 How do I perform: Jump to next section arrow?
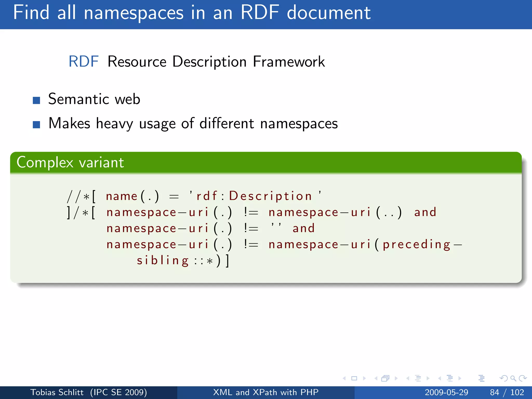pyautogui.click(x=460, y=378)
